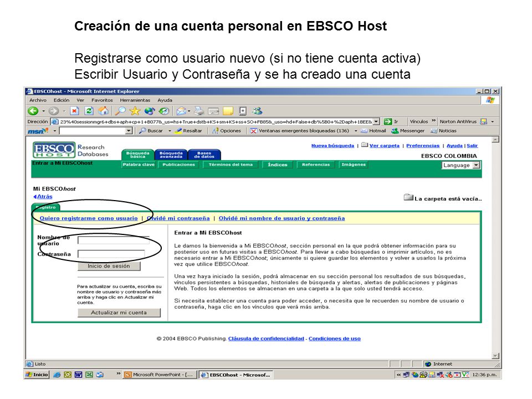Expand the Norton AntiVirus dropdown arrow
The height and width of the screenshot is (399, 532).
tap(492, 121)
